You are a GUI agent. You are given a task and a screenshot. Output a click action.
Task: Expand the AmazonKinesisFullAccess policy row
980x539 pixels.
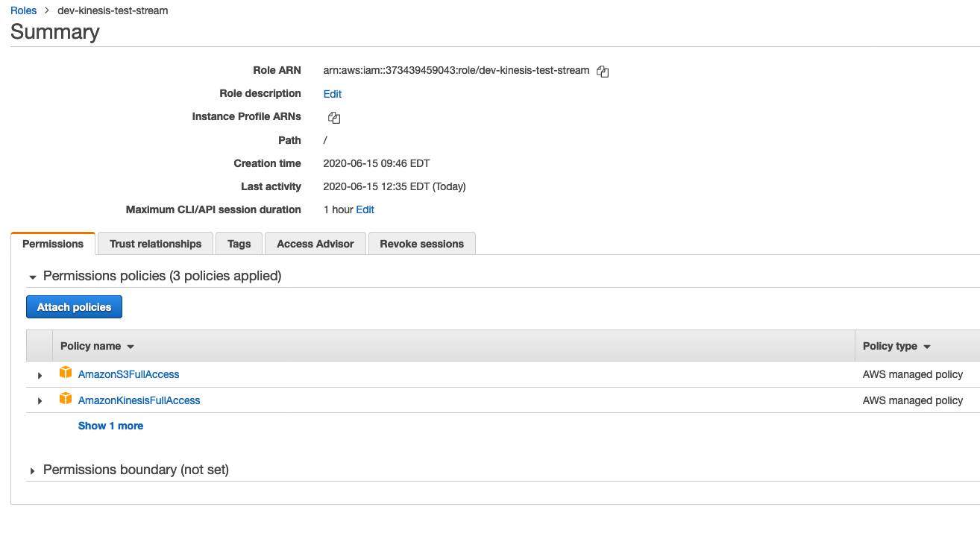pyautogui.click(x=39, y=400)
